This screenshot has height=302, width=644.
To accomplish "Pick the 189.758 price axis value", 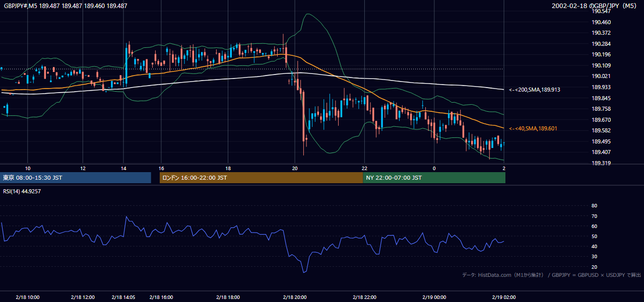I will coord(601,109).
